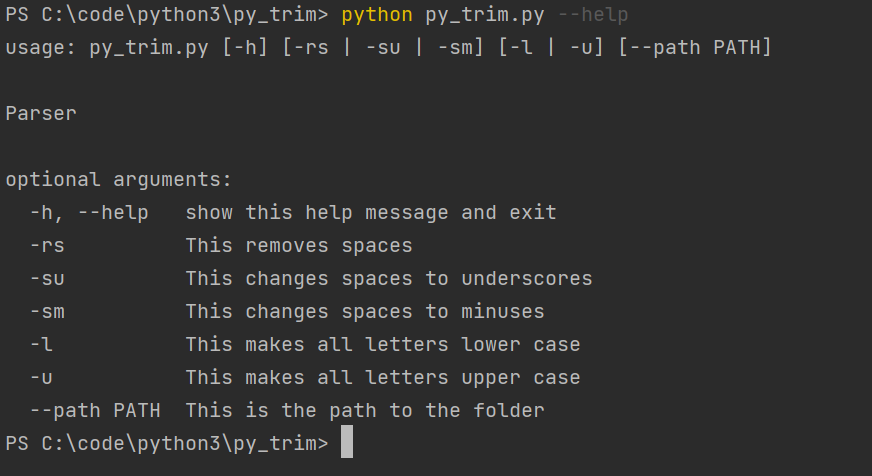This screenshot has height=476, width=872.
Task: Click the 'This removes spaces' description
Action: point(299,246)
